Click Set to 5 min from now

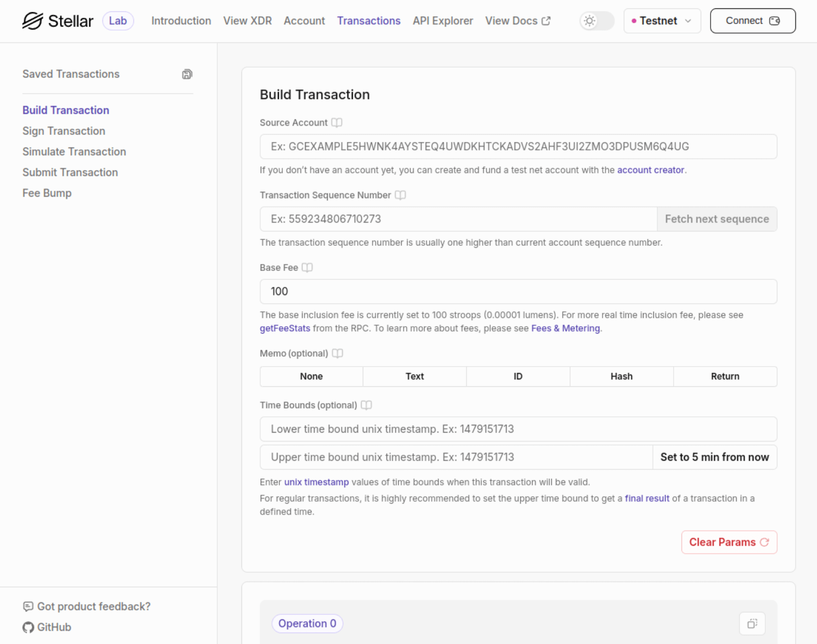click(x=715, y=457)
